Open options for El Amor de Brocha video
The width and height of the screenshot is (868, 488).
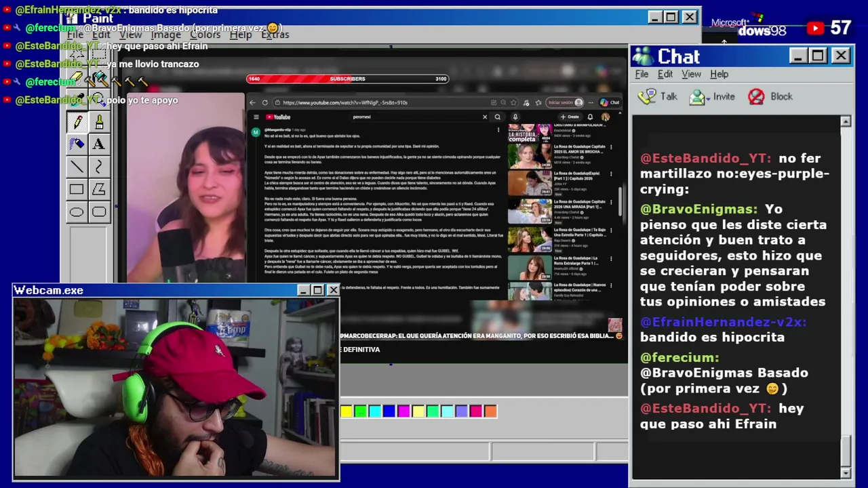pyautogui.click(x=611, y=147)
